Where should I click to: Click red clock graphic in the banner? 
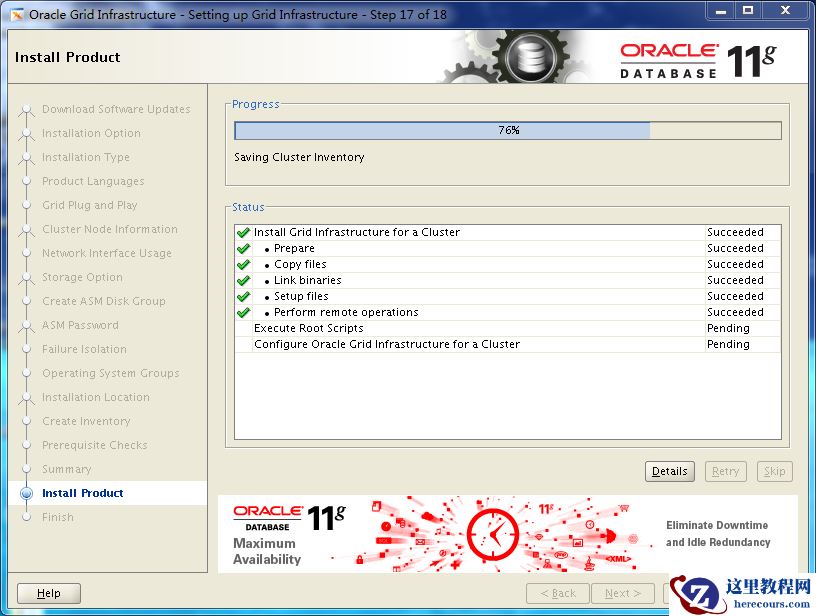pyautogui.click(x=493, y=534)
